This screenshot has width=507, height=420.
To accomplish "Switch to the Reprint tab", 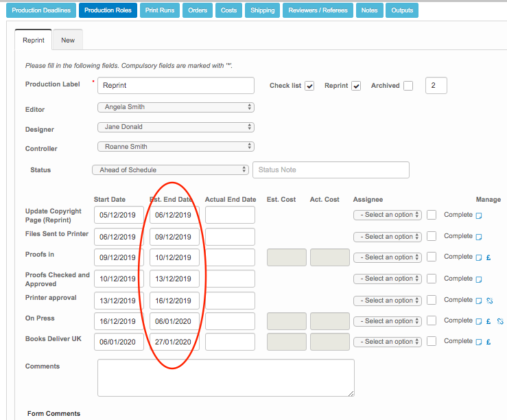I will coord(34,40).
